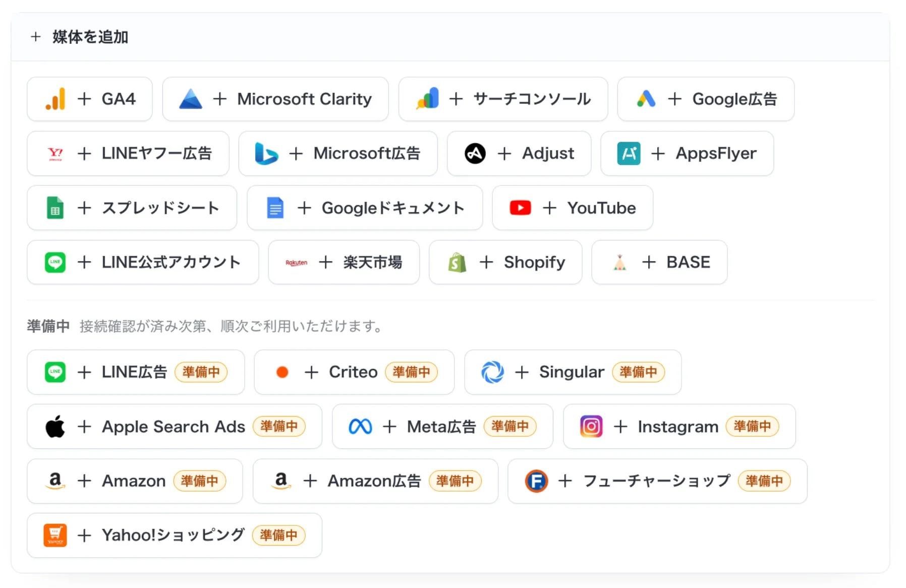
Task: Click the green spreadsheet icon
Action: click(55, 208)
